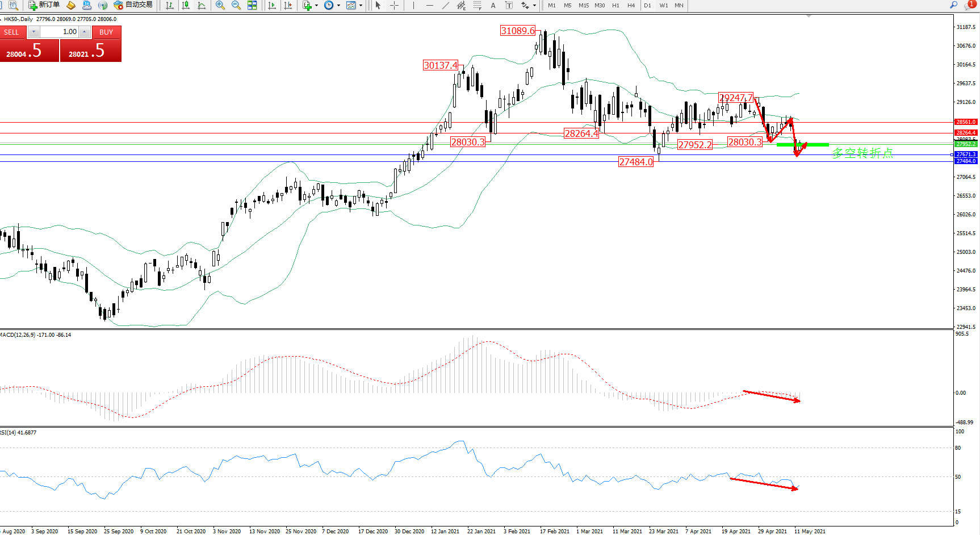Click the New Order (新订单) button
This screenshot has width=980, height=535.
click(x=44, y=5)
